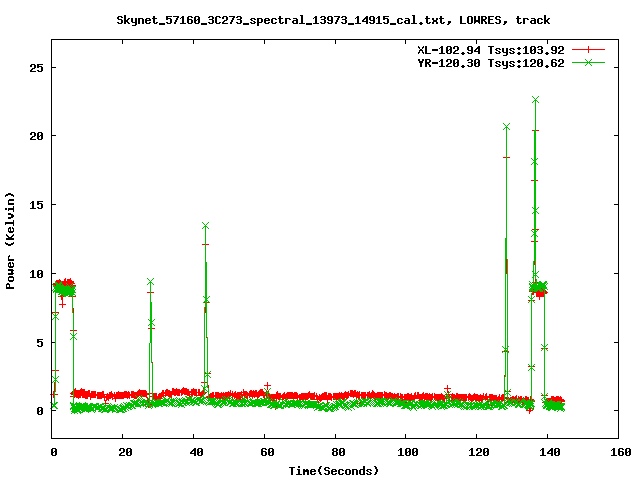Click x-axis tick label 60
The width and height of the screenshot is (640, 480).
(x=267, y=452)
